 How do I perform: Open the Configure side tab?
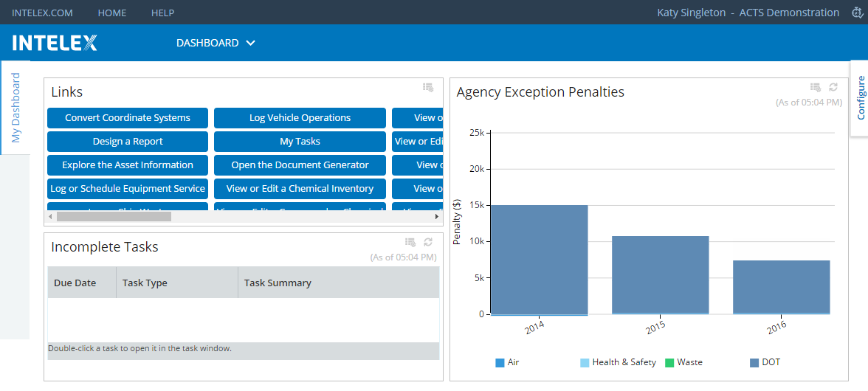click(x=861, y=98)
